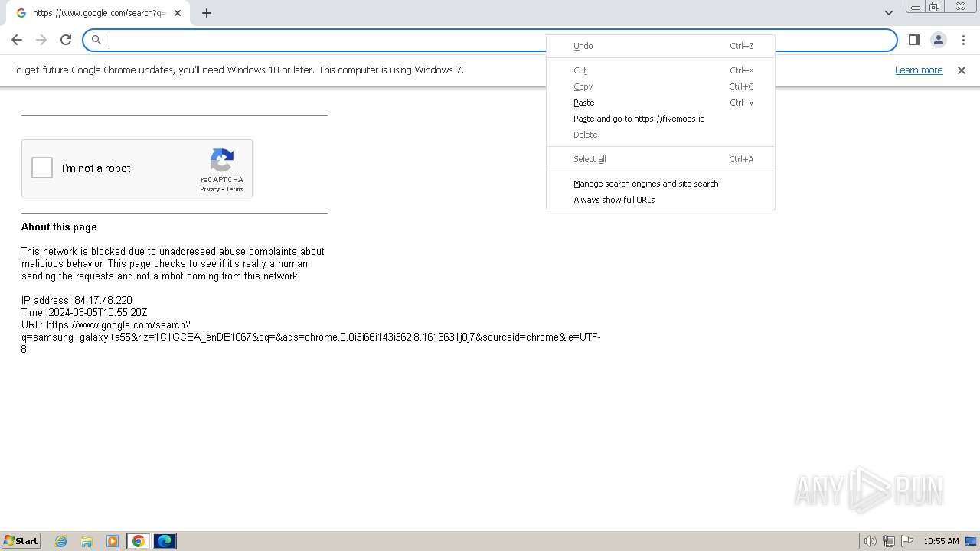The width and height of the screenshot is (980, 551).
Task: Click the 10:55 AM system clock
Action: coord(941,541)
